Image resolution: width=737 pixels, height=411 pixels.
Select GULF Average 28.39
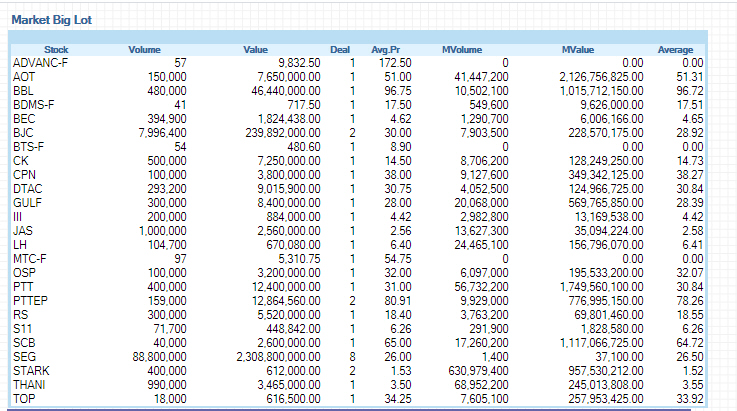[690, 203]
